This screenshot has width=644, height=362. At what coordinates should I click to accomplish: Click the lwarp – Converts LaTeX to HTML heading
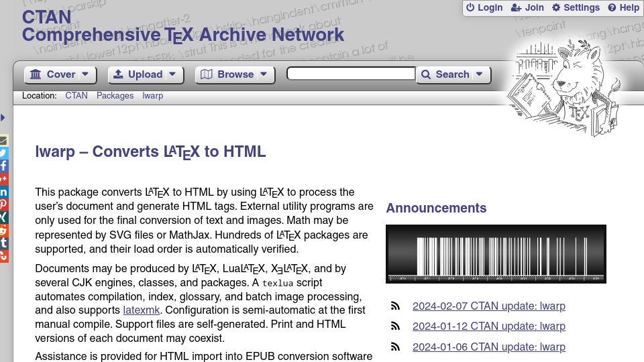[x=150, y=152]
